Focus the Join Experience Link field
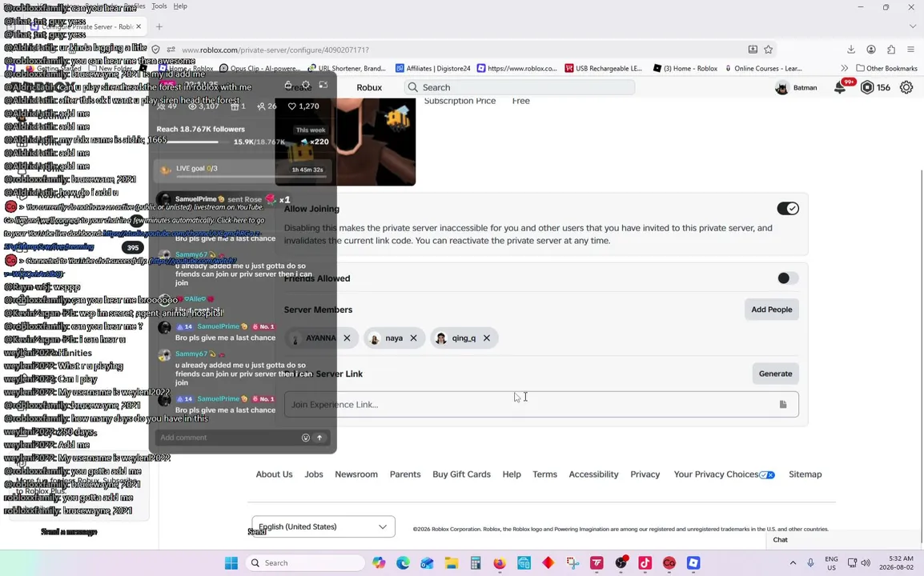This screenshot has width=924, height=576. click(x=541, y=405)
